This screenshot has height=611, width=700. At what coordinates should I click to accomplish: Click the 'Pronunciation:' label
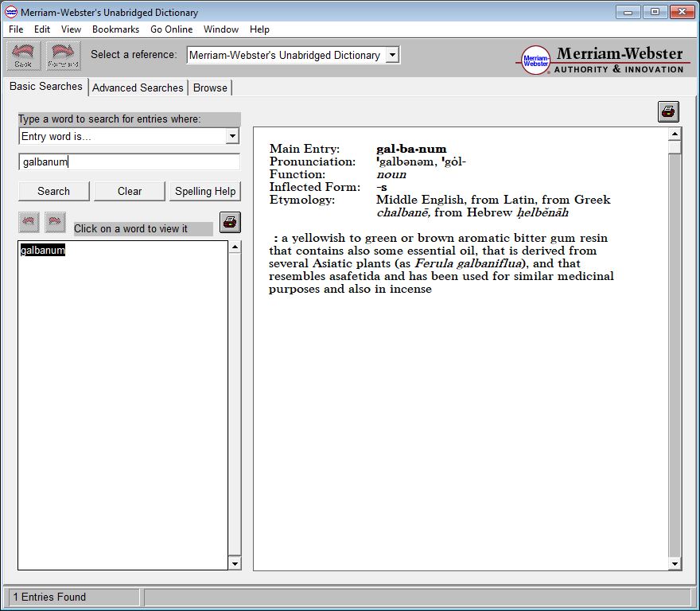[313, 162]
